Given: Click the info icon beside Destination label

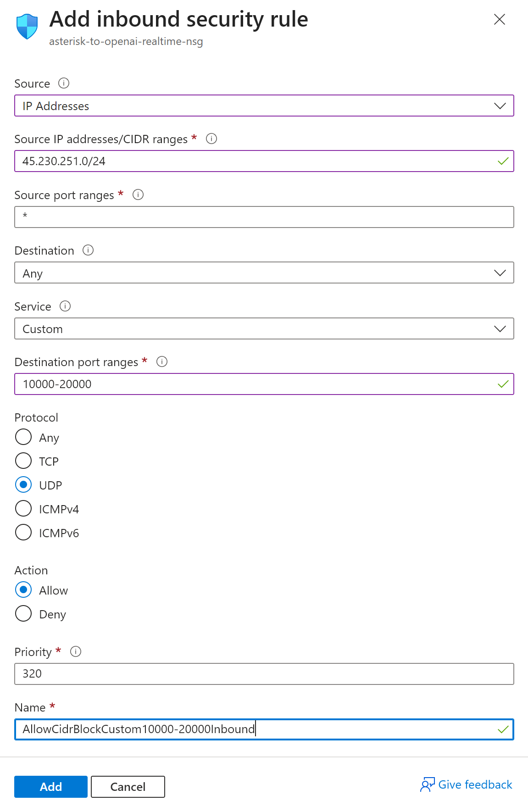Looking at the screenshot, I should coord(88,250).
